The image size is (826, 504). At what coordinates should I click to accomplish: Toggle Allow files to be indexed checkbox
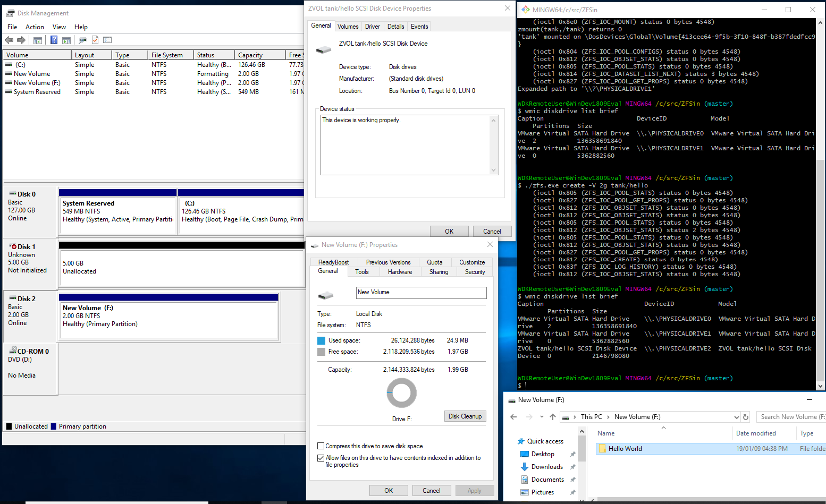point(321,458)
